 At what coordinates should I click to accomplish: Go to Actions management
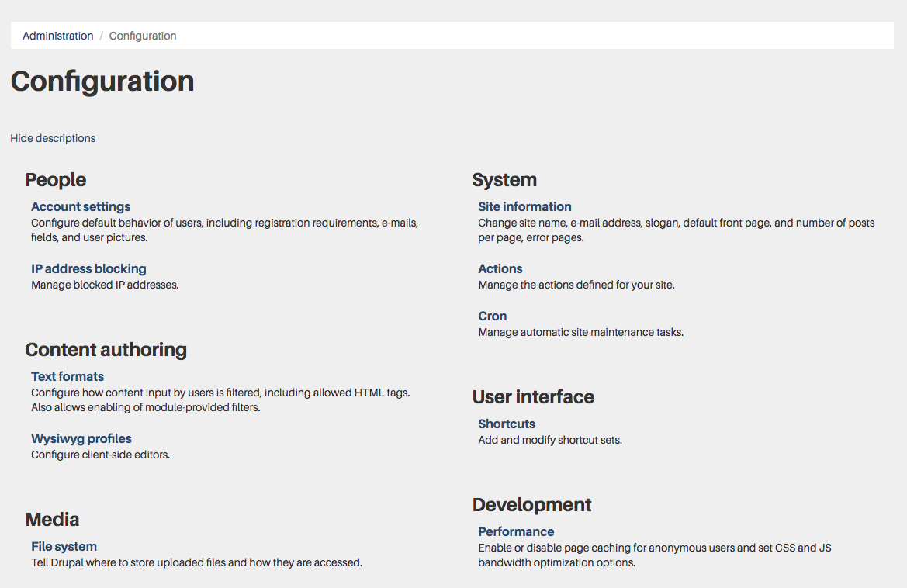(500, 269)
